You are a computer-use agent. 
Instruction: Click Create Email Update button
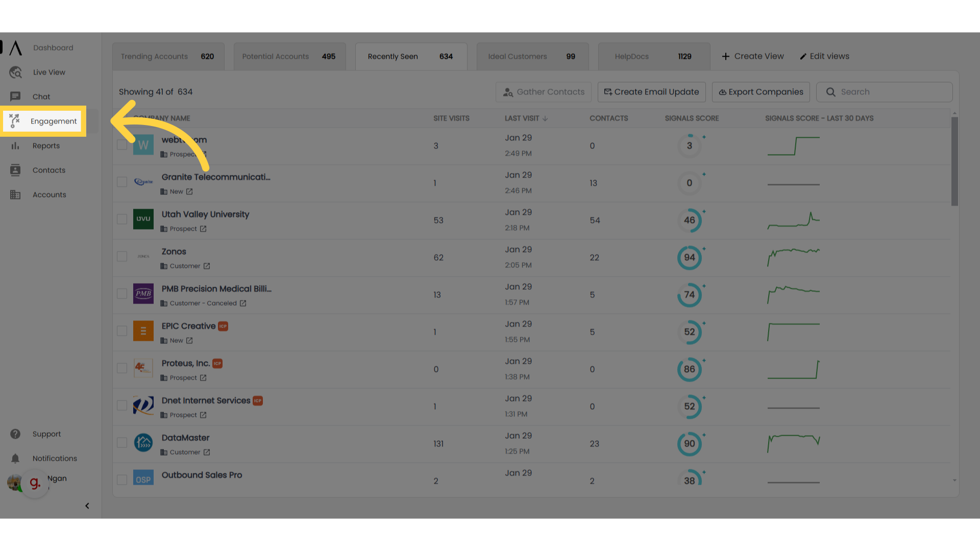coord(652,92)
